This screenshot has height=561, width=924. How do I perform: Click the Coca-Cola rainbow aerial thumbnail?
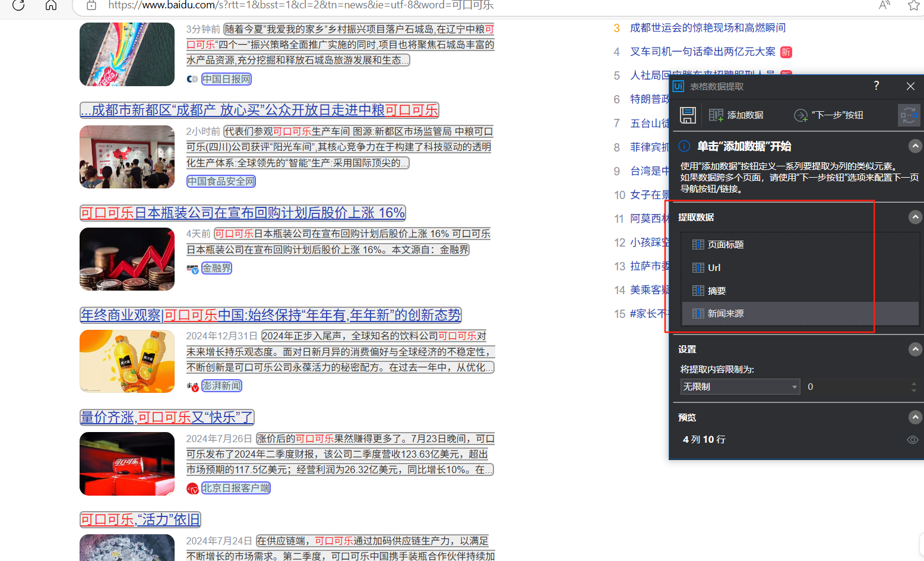pos(127,54)
